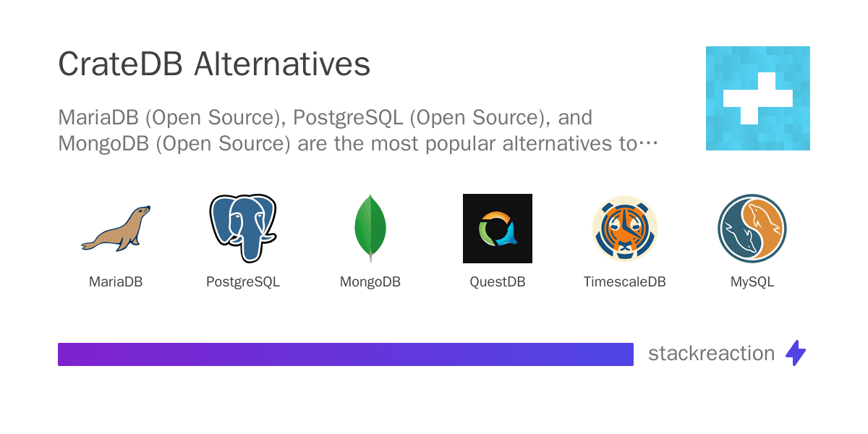
Task: Open the TimescaleDB text label
Action: (625, 282)
